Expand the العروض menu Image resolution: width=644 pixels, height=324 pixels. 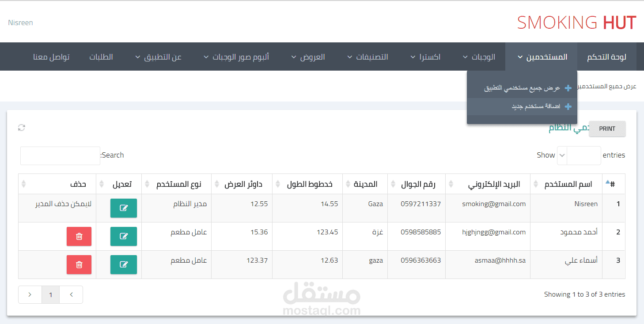pos(308,57)
